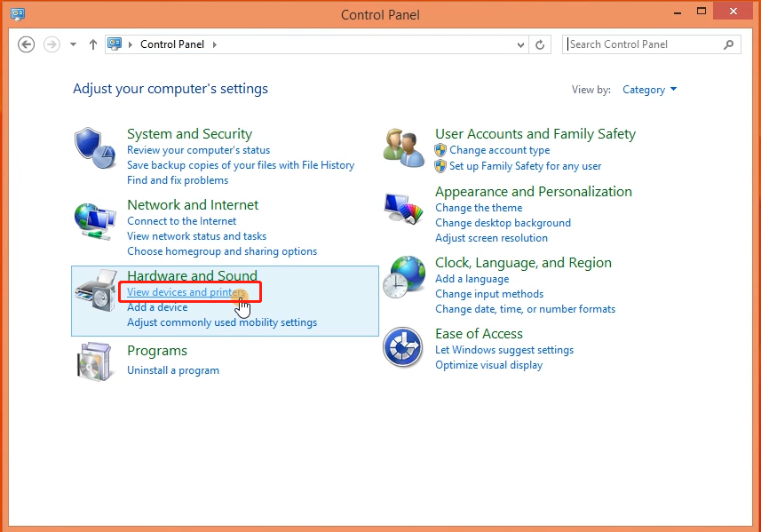
Task: Click the Clock, Language, and Region globe icon
Action: click(404, 277)
